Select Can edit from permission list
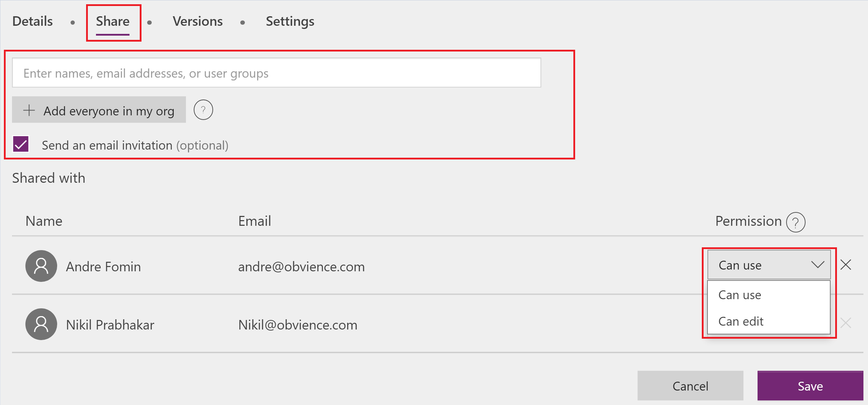The width and height of the screenshot is (868, 405). pos(741,321)
